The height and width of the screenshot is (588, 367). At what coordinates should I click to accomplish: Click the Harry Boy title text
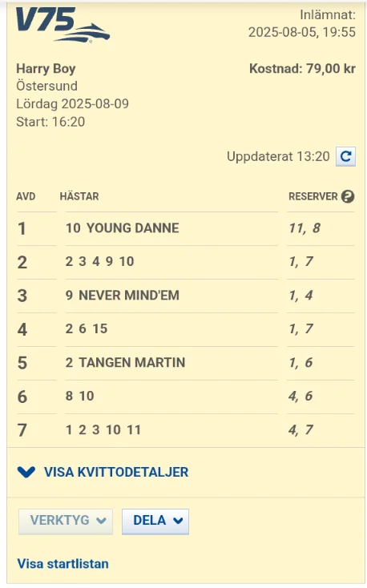pyautogui.click(x=46, y=68)
